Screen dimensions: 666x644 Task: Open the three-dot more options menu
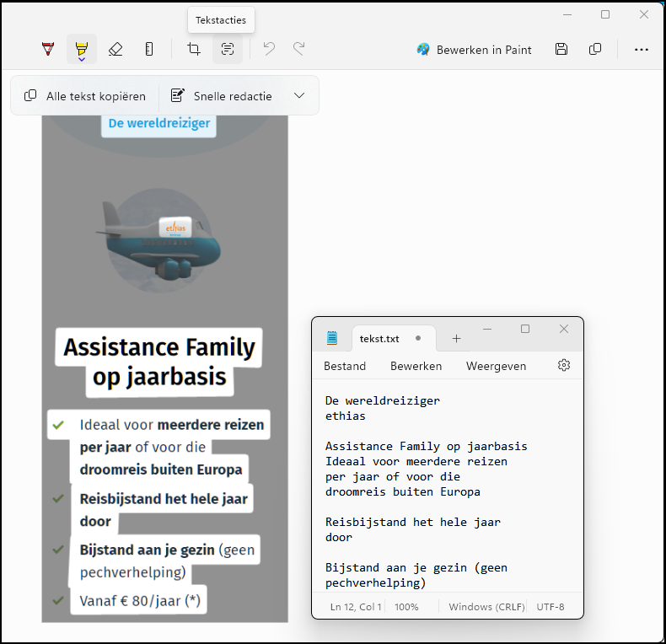[641, 50]
